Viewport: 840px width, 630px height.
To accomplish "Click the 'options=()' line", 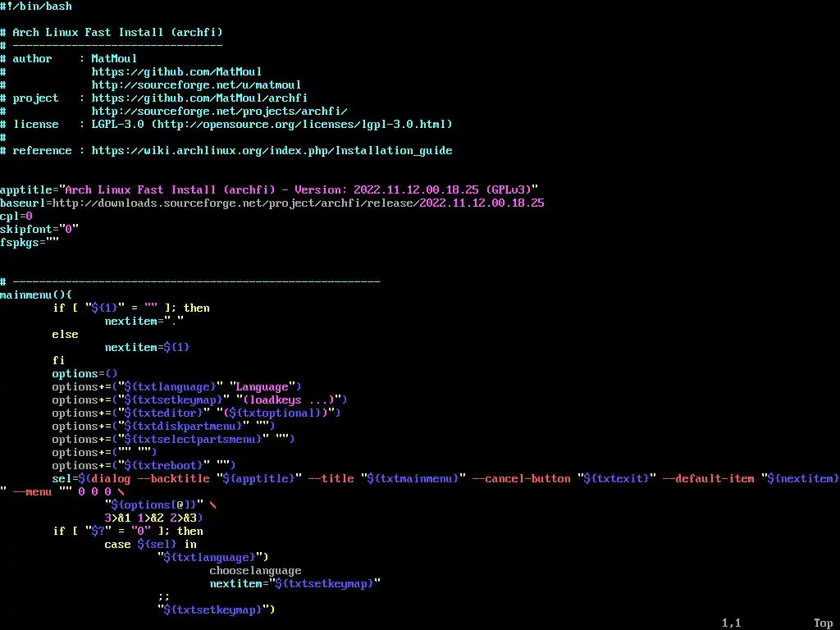I will tap(84, 374).
